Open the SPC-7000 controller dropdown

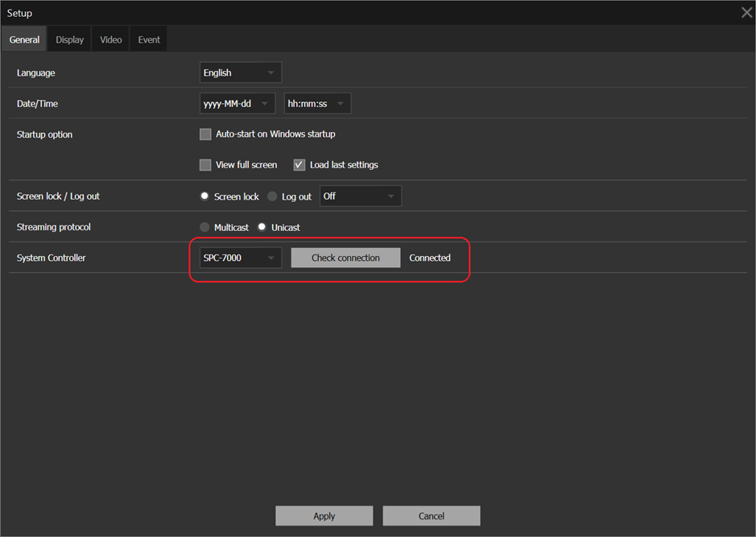240,258
